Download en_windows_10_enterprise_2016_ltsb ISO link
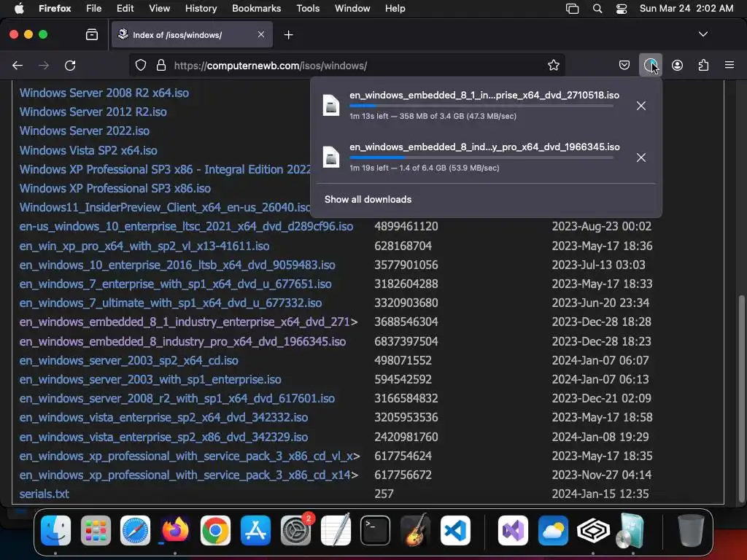This screenshot has width=747, height=560. pyautogui.click(x=177, y=265)
